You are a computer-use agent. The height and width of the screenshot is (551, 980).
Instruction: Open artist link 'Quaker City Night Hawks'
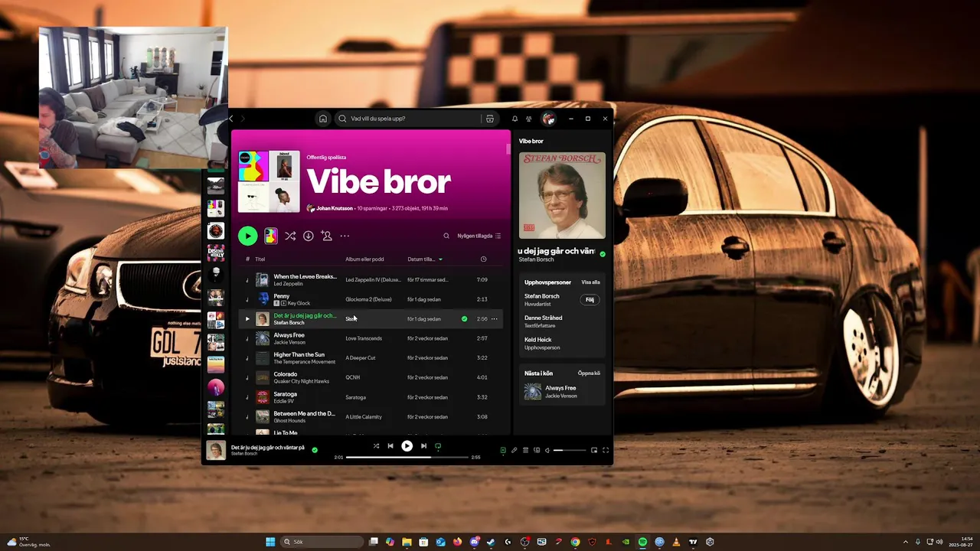302,381
